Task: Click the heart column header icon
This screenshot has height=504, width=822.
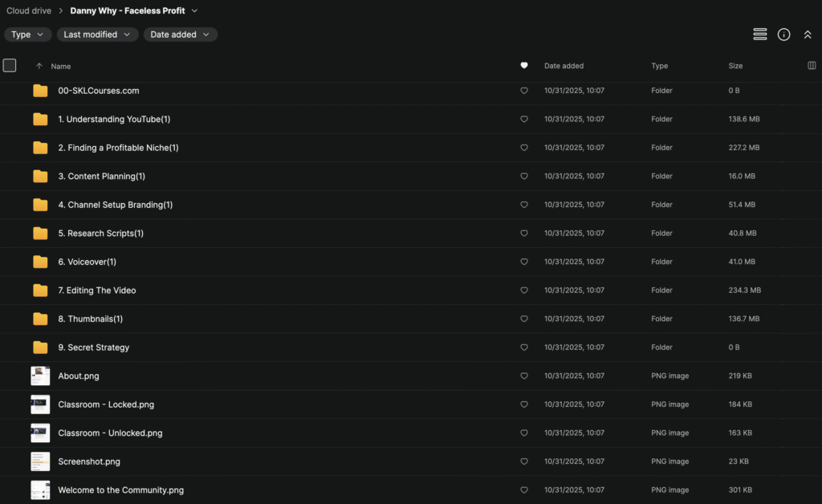Action: click(x=524, y=66)
